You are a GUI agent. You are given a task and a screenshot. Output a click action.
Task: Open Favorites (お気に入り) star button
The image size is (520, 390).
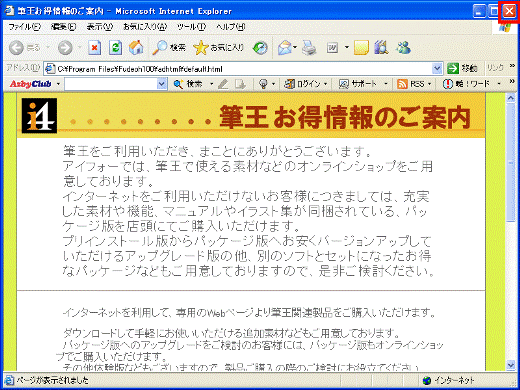point(219,48)
